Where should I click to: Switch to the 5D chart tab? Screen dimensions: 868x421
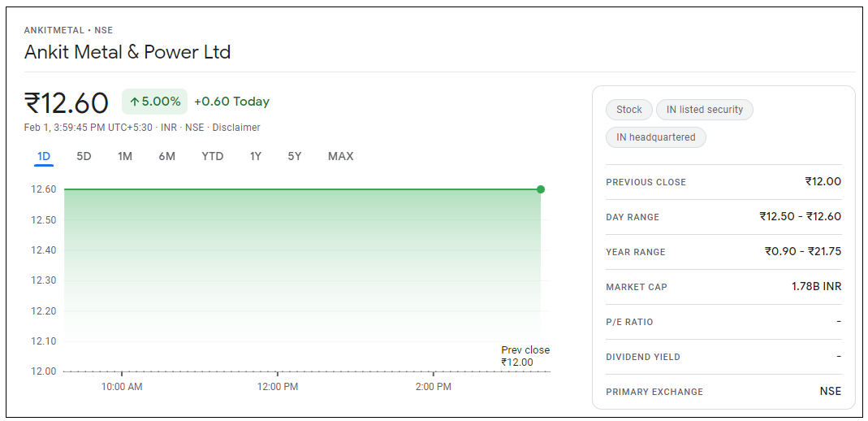pyautogui.click(x=84, y=156)
